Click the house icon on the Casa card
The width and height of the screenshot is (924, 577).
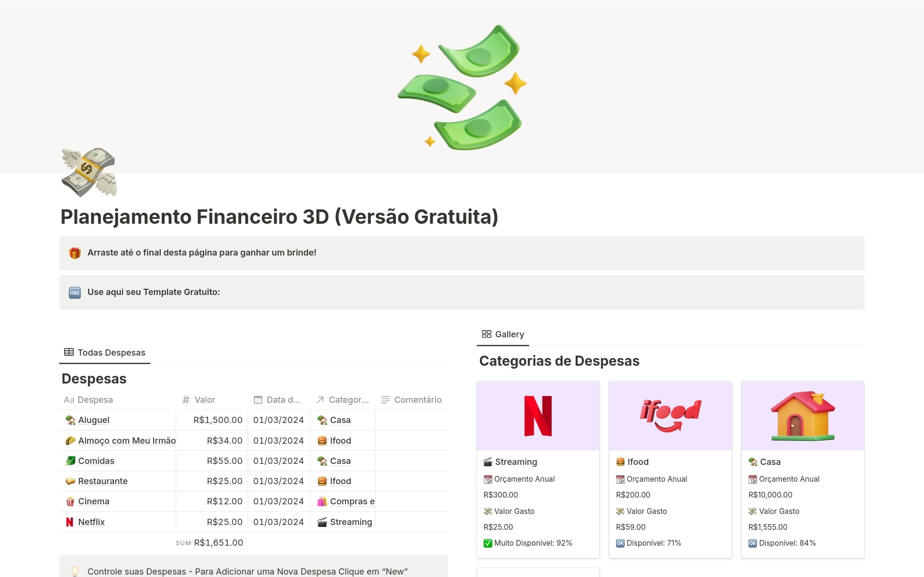(753, 462)
